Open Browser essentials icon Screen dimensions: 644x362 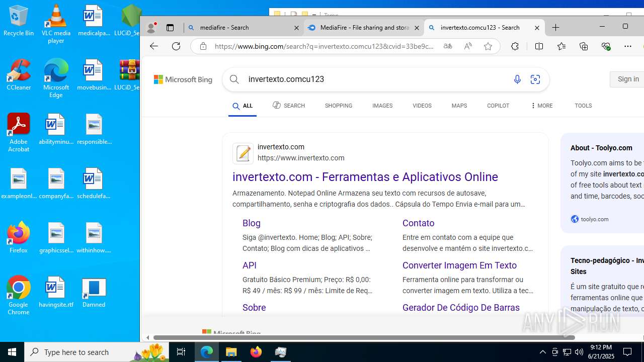pos(606,46)
